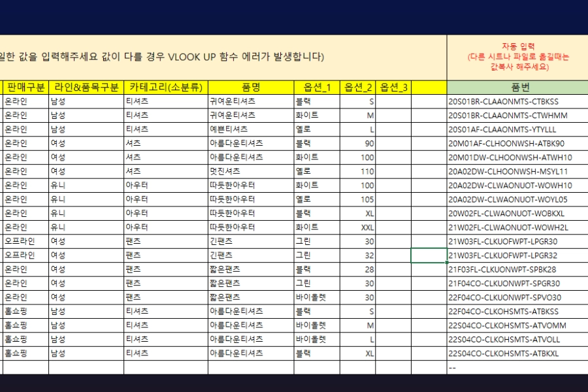
Task: Click 블랙 in the 20W02FL-CLWAONUOT-WOBKXL row
Action: (x=317, y=214)
